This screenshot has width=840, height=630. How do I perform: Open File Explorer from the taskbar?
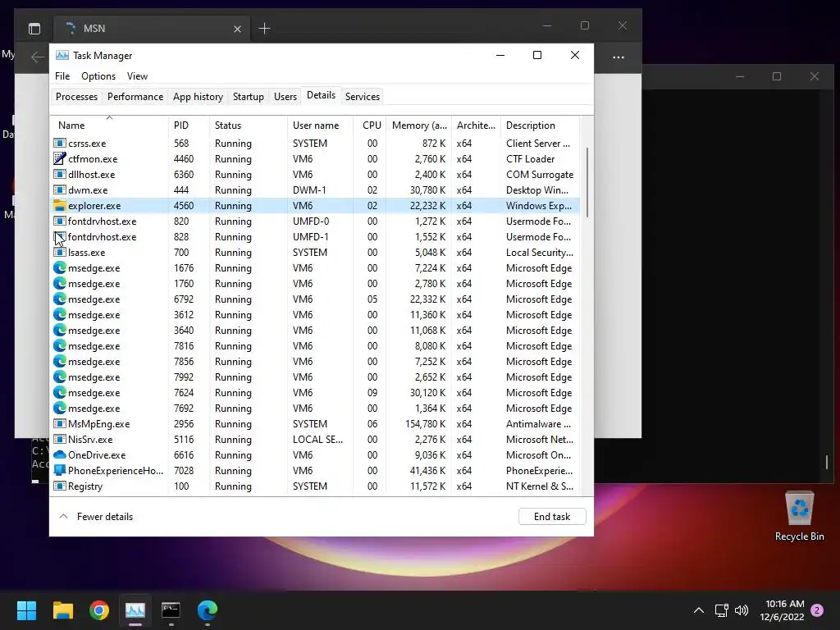62,610
